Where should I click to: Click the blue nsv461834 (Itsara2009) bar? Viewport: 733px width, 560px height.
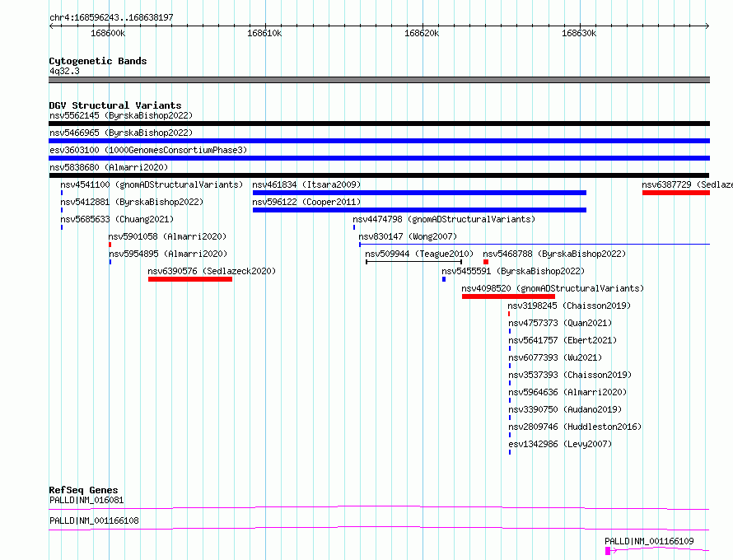tap(419, 193)
